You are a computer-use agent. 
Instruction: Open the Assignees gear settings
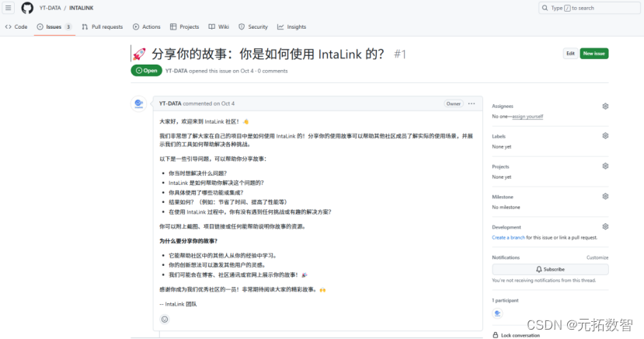[605, 106]
